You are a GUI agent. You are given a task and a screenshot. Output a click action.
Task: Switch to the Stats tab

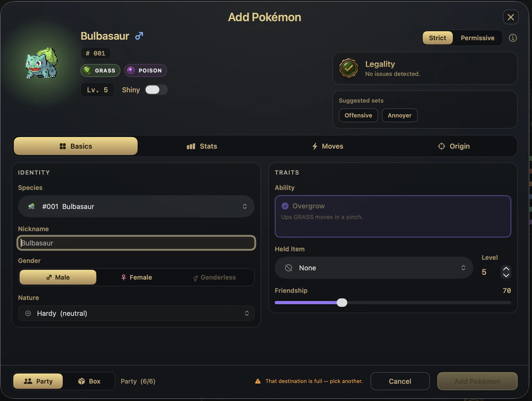[x=202, y=146]
